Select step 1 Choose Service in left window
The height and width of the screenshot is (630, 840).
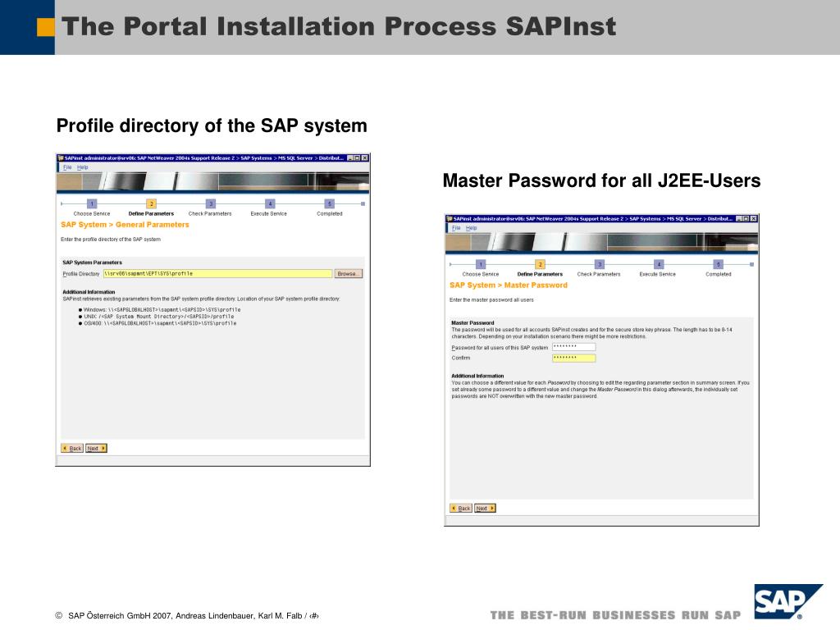coord(92,203)
